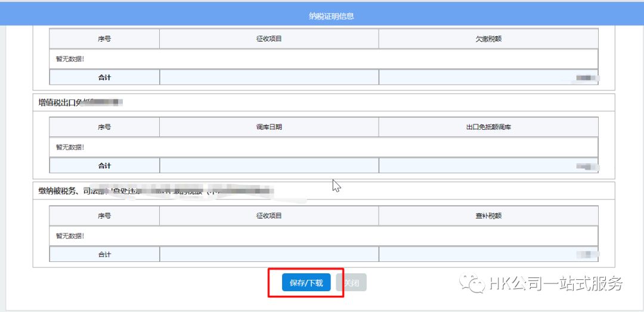The height and width of the screenshot is (312, 644).
Task: Close the dialog with the 关闭 button
Action: 351,283
